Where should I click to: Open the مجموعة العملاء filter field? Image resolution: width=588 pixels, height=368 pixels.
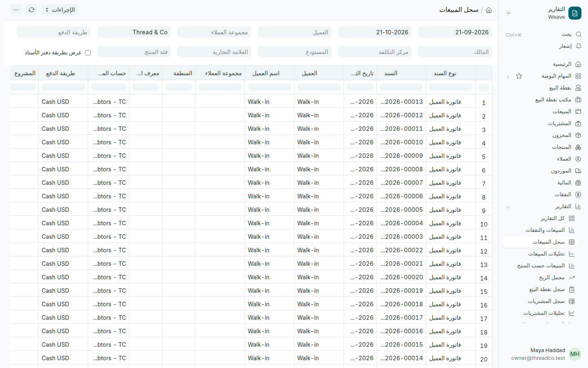[214, 32]
